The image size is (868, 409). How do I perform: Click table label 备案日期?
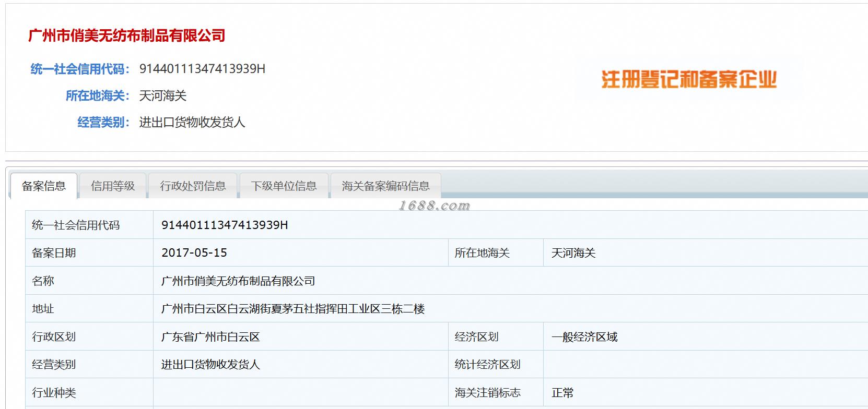coord(54,253)
